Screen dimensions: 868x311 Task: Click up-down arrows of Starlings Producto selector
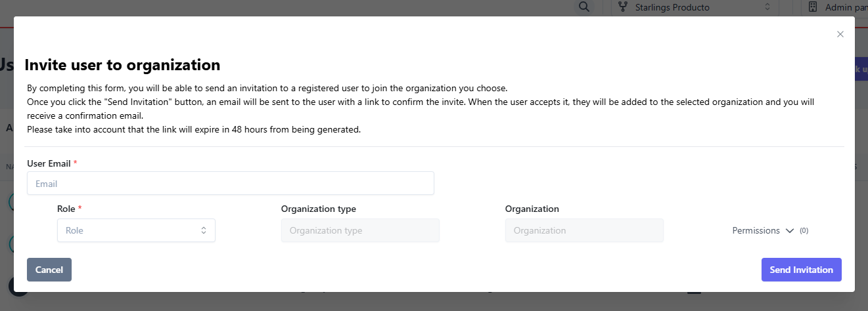[767, 7]
